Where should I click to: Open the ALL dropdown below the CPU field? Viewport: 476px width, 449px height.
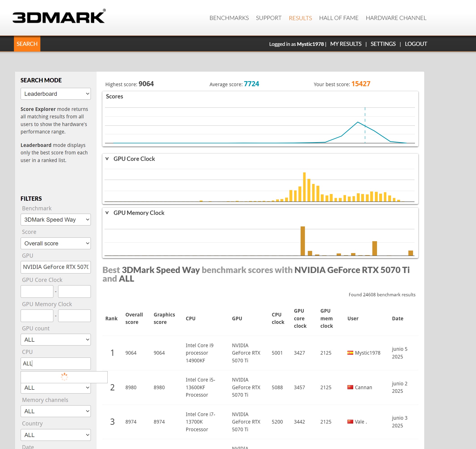click(56, 388)
